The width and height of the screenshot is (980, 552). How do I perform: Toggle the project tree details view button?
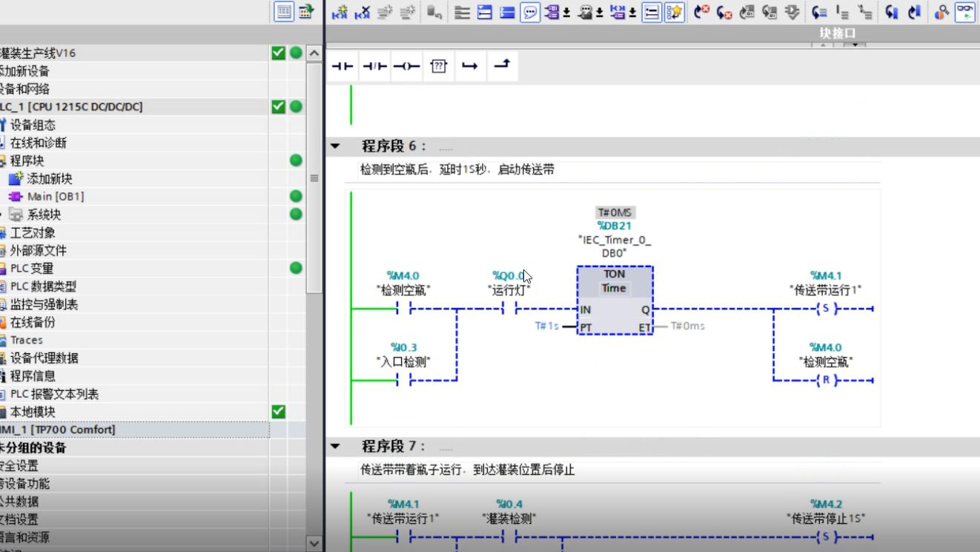click(284, 11)
